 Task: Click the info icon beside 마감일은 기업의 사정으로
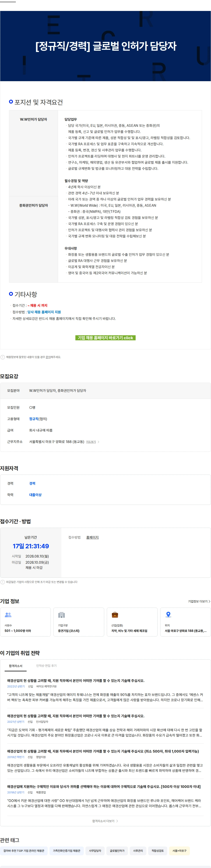click(3, 582)
